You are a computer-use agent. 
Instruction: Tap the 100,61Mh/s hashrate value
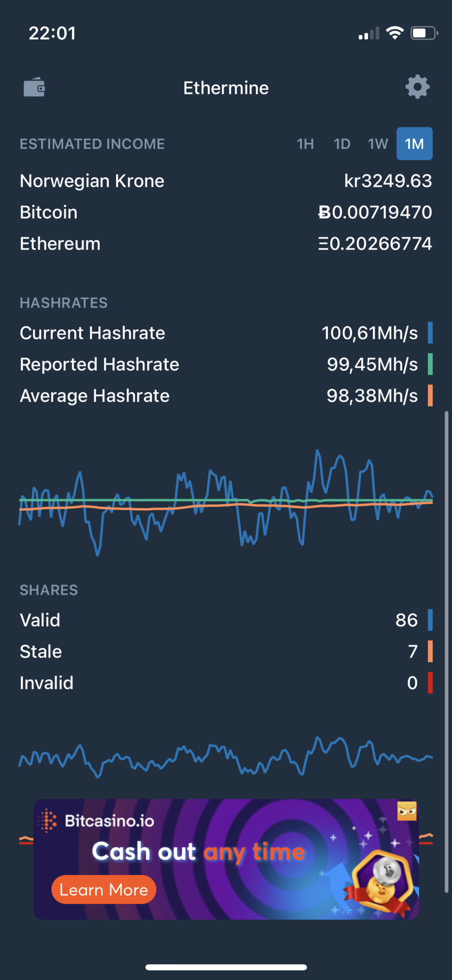(x=369, y=333)
